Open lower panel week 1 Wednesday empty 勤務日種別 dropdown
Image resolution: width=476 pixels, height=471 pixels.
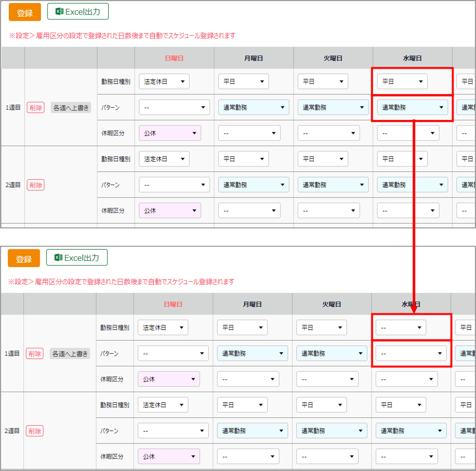coord(400,328)
